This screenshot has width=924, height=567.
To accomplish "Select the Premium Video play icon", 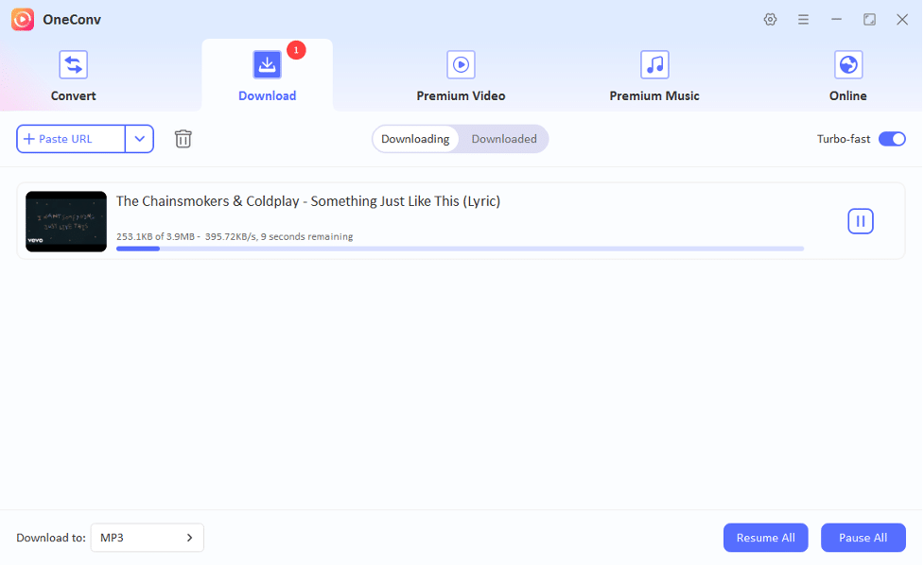I will pos(461,64).
